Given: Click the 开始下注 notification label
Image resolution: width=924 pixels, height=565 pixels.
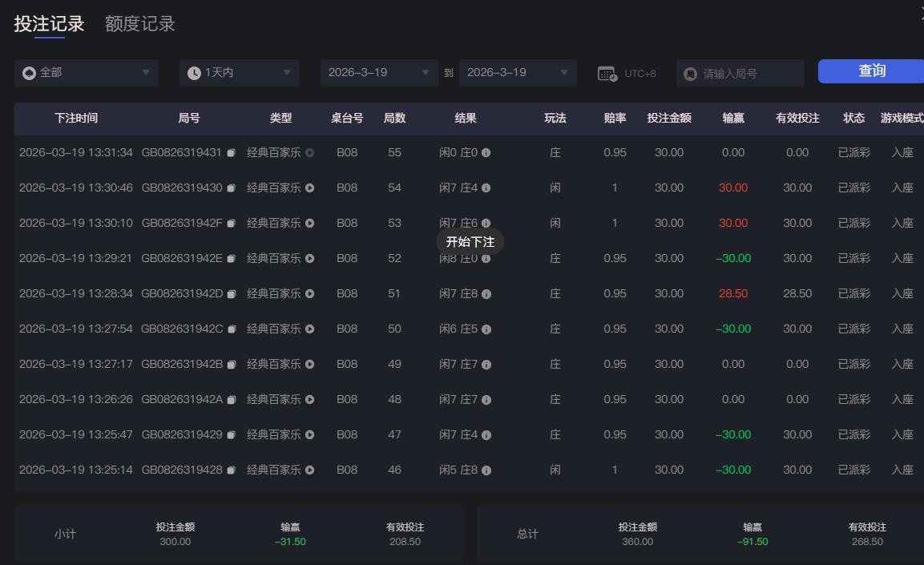Looking at the screenshot, I should 469,241.
